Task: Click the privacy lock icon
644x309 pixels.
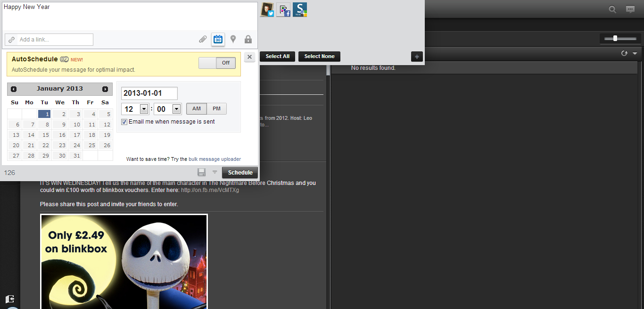Action: (x=248, y=40)
